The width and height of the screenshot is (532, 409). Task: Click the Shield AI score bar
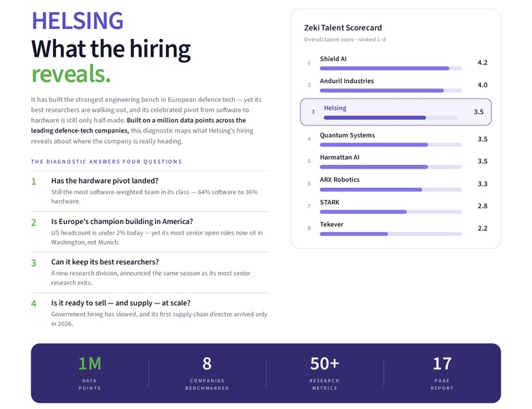(391, 69)
